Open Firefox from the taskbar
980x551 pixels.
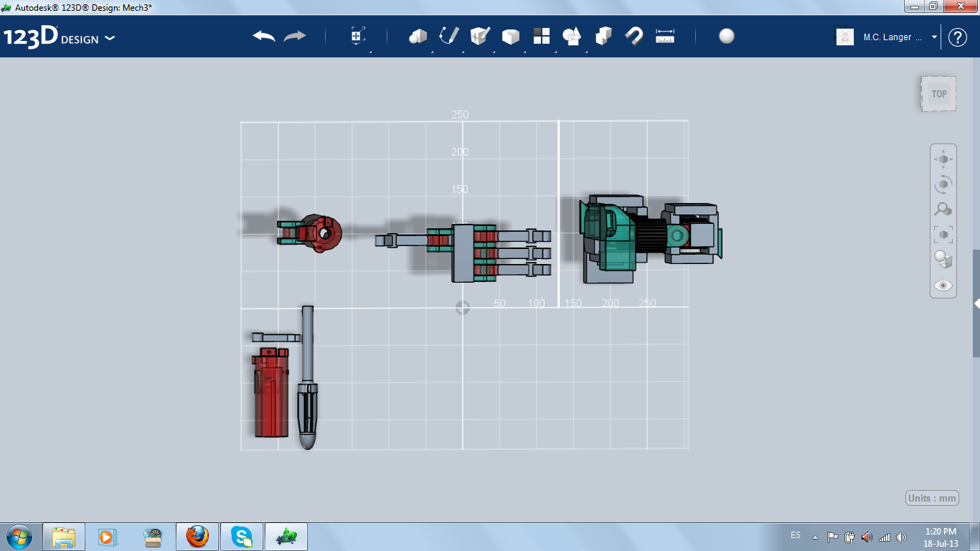click(x=197, y=537)
